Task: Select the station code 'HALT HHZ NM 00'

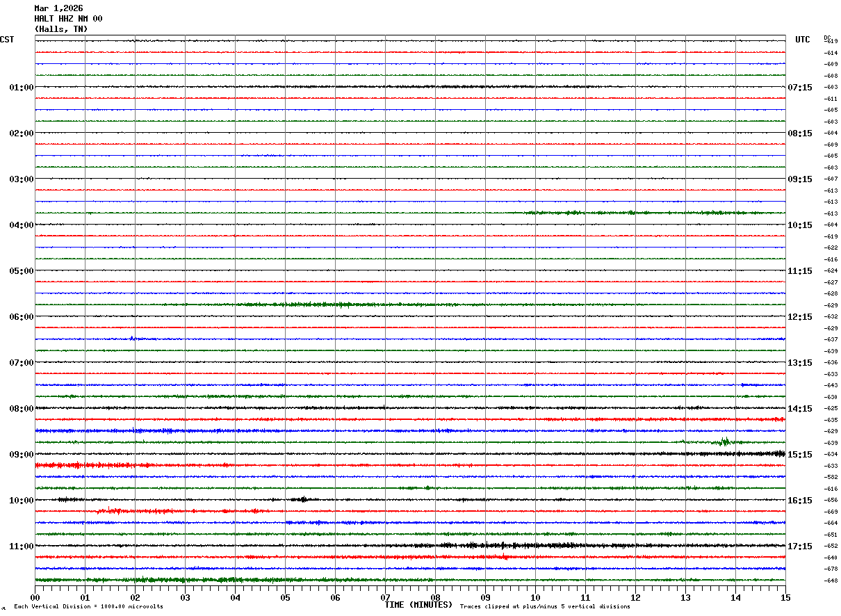Action: click(68, 19)
